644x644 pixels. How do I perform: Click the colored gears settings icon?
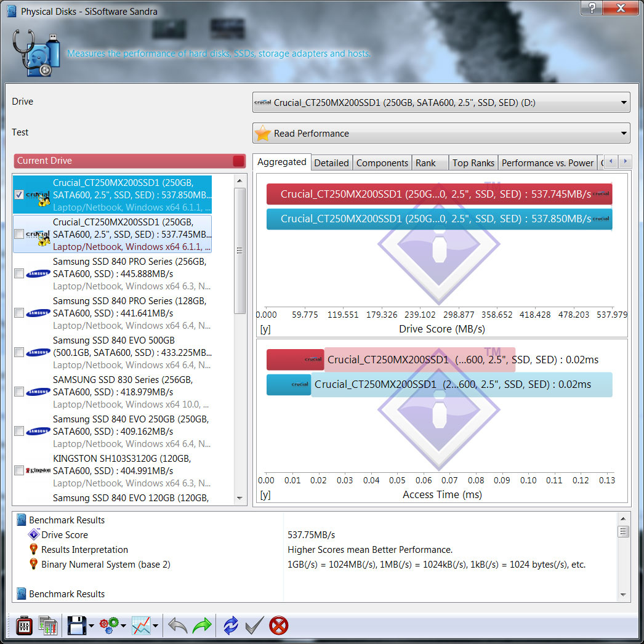[x=109, y=626]
